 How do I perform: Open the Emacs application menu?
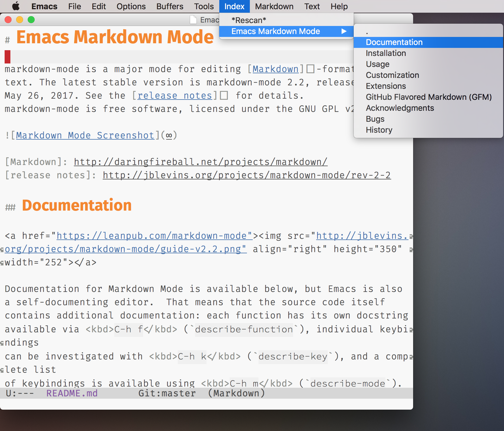[x=44, y=6]
